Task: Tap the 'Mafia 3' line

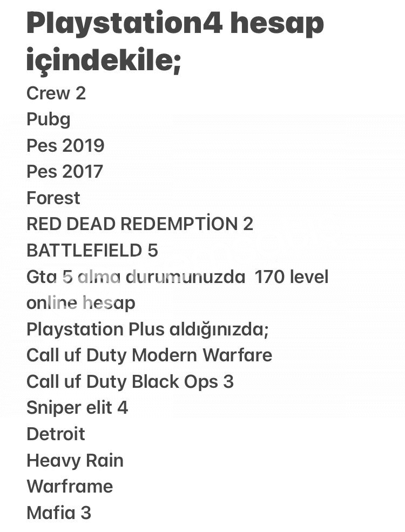Action: pyautogui.click(x=59, y=513)
